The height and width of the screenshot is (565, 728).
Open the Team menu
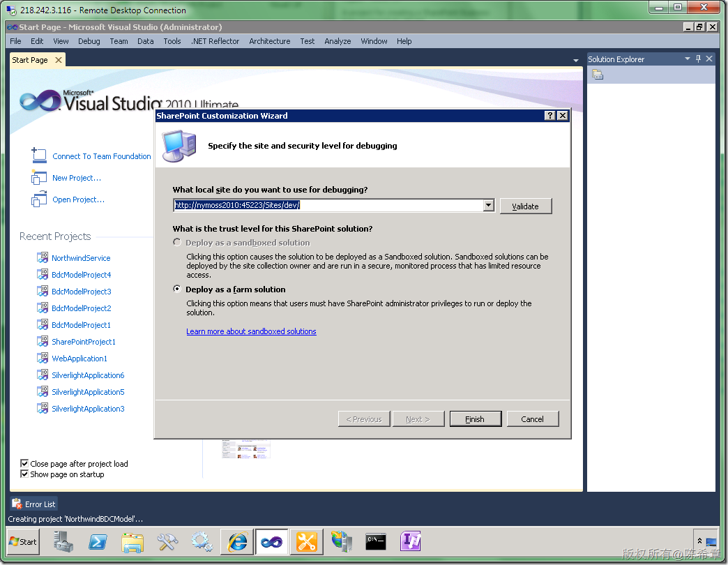click(x=119, y=41)
